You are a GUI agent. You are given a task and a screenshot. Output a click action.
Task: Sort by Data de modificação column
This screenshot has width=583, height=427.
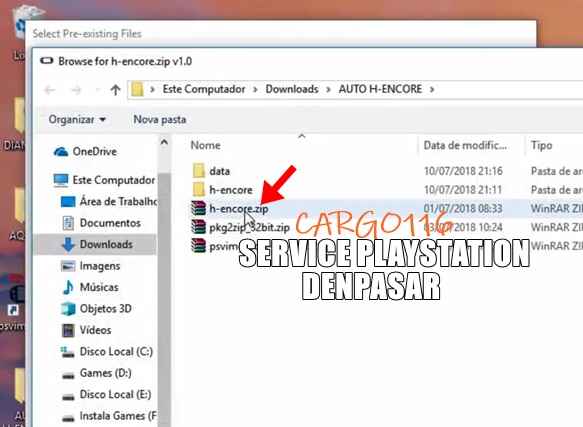pyautogui.click(x=465, y=145)
